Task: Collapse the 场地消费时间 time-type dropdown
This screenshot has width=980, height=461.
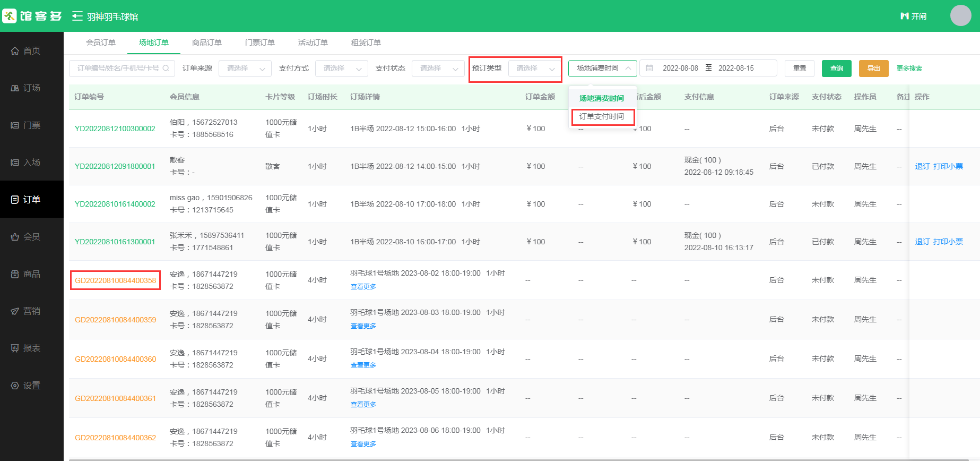Action: (x=603, y=68)
